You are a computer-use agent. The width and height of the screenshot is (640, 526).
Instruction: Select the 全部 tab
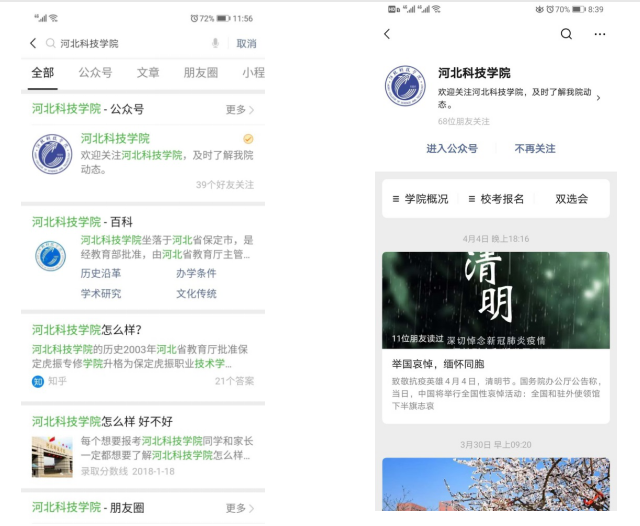pyautogui.click(x=43, y=73)
